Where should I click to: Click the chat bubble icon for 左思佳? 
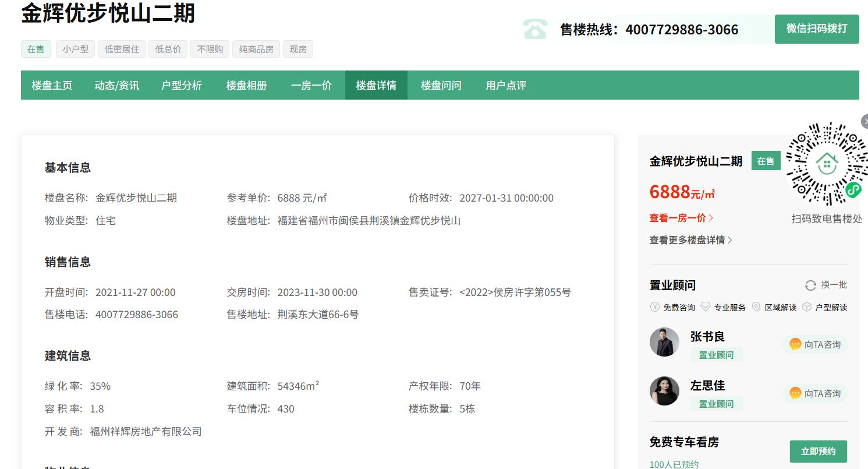pos(795,393)
